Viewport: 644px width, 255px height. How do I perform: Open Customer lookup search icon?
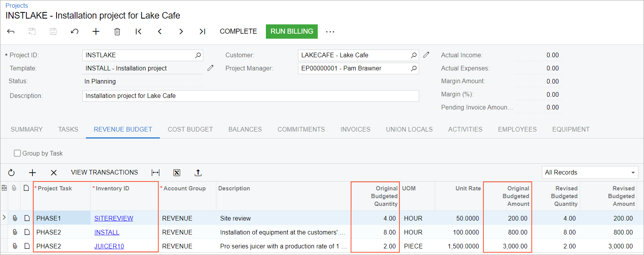click(x=414, y=55)
